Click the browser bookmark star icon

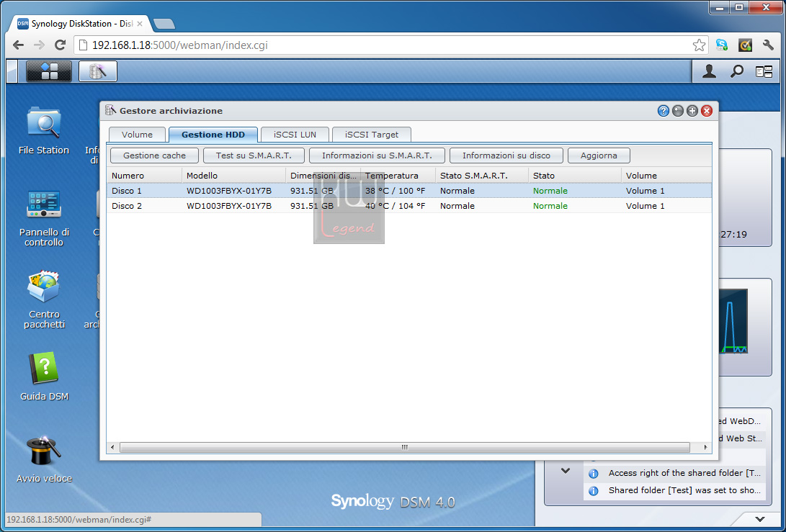point(699,45)
